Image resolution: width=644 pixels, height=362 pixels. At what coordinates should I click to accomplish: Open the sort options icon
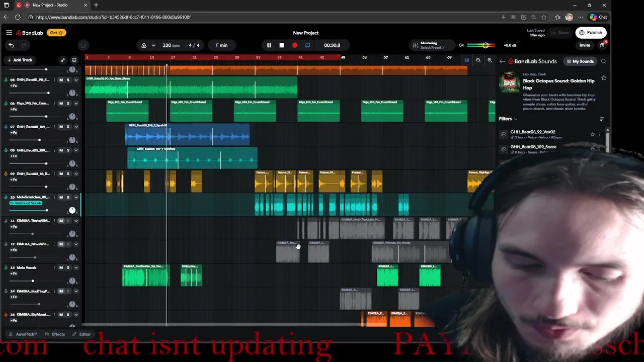[x=602, y=119]
